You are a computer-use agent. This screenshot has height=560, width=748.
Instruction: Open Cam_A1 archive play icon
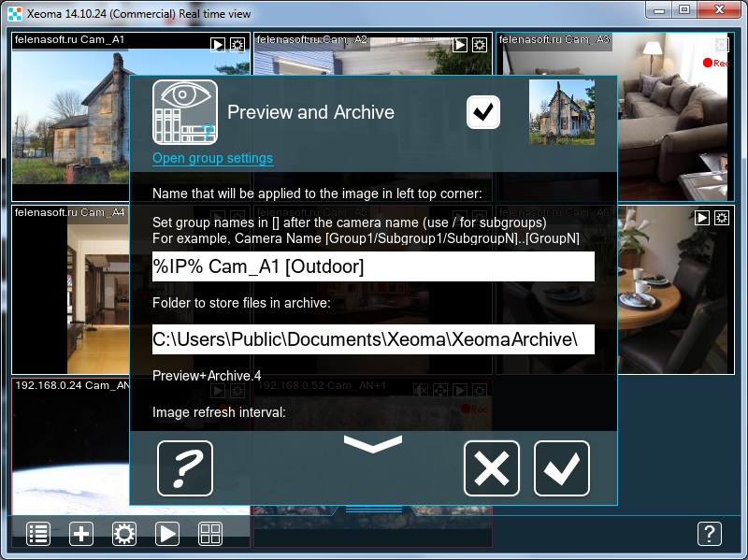(x=218, y=45)
